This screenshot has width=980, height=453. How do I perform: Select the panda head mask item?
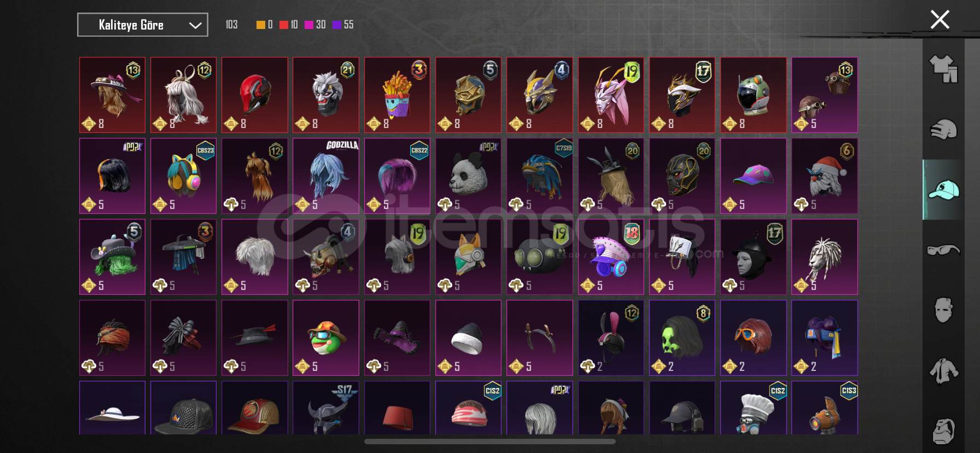coord(468,176)
